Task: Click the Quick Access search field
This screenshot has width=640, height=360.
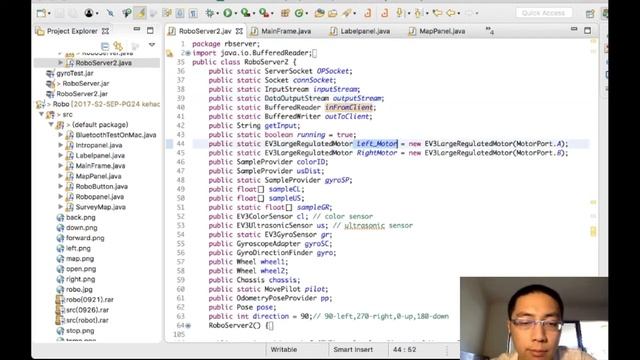Action: point(543,13)
